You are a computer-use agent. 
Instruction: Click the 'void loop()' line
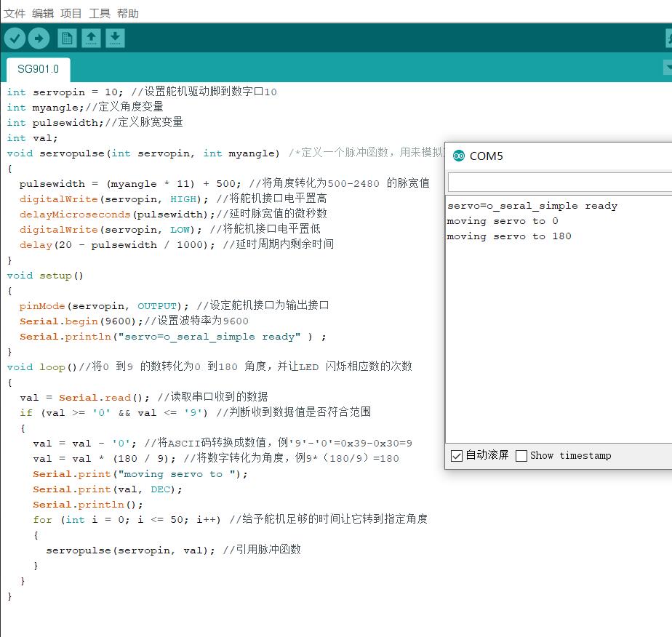(209, 366)
